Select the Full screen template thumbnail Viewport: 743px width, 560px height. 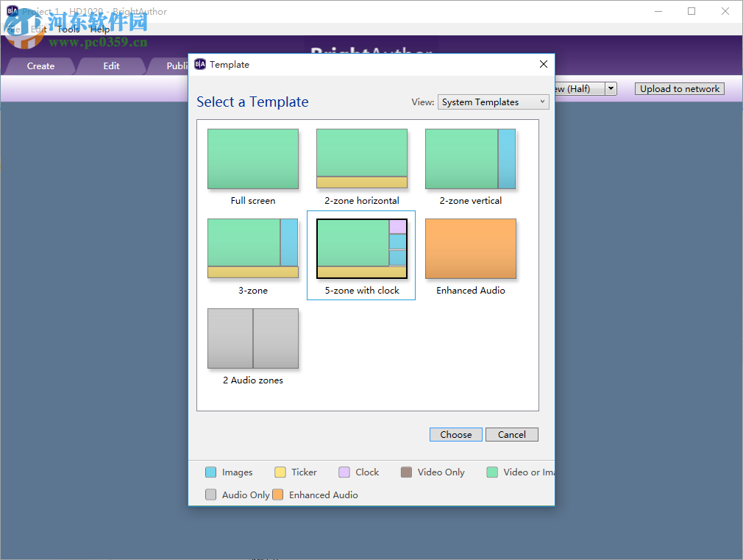[x=253, y=158]
